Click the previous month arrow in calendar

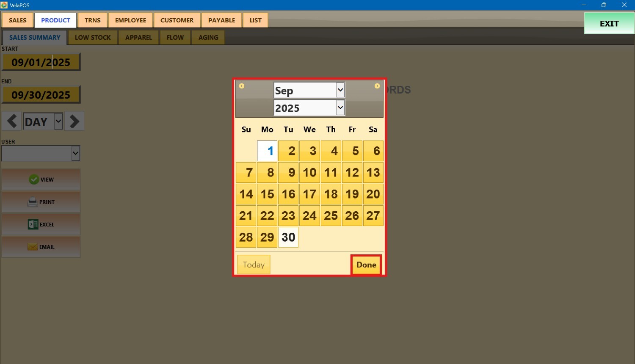pyautogui.click(x=242, y=86)
